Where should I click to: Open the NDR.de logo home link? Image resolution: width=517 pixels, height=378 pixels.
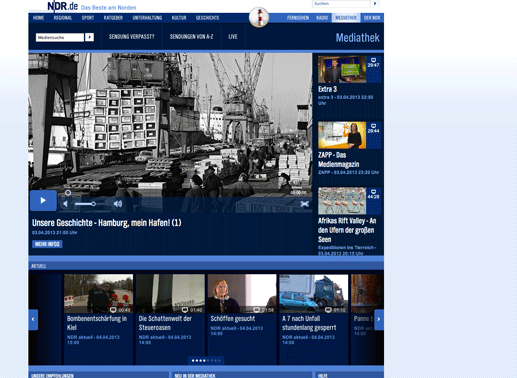(x=63, y=6)
